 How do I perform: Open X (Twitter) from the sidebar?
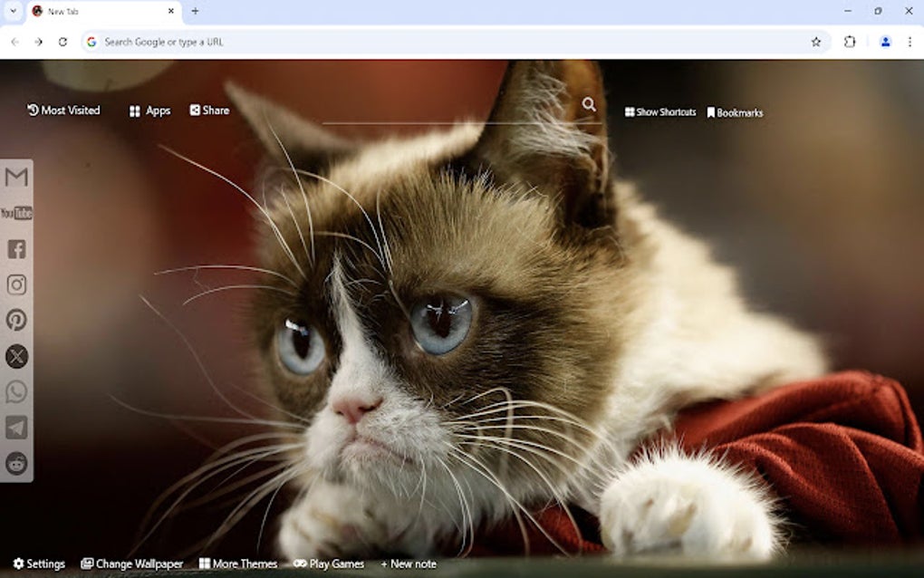(16, 356)
